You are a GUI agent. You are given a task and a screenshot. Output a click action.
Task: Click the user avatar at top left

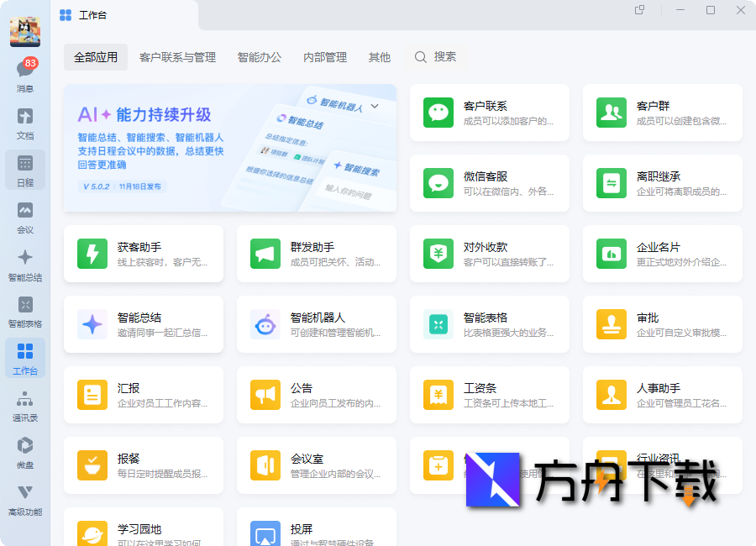pos(24,30)
